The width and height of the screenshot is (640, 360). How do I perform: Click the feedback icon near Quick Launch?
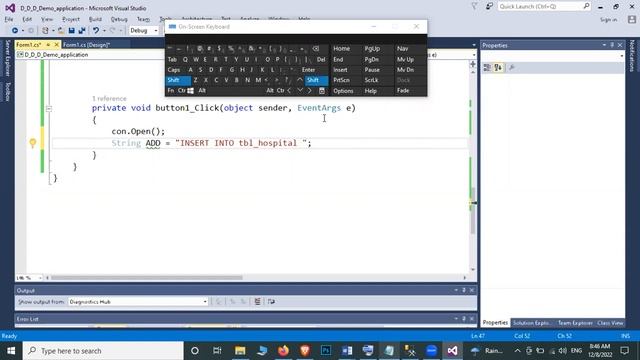coord(489,7)
